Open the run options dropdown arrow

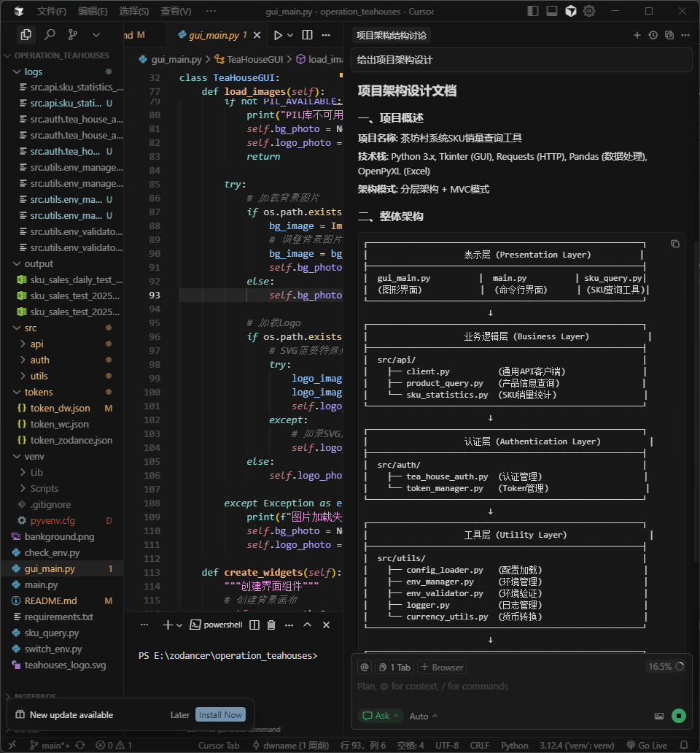290,35
